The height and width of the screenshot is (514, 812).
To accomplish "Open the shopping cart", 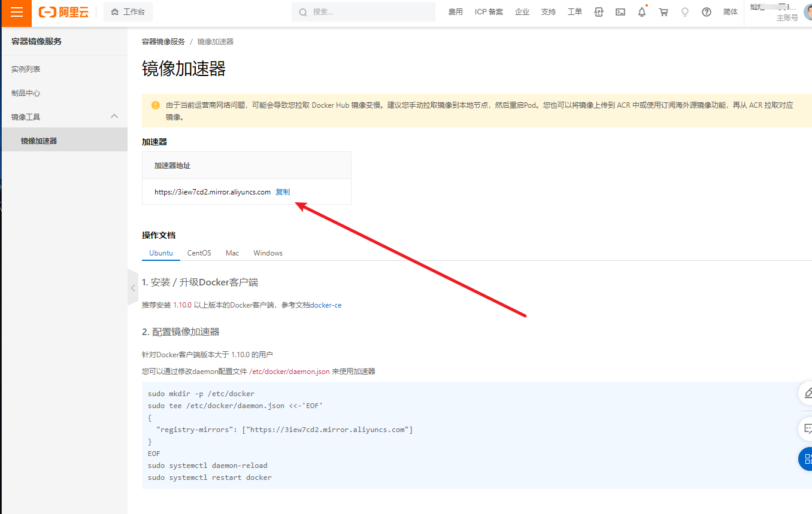I will click(663, 12).
